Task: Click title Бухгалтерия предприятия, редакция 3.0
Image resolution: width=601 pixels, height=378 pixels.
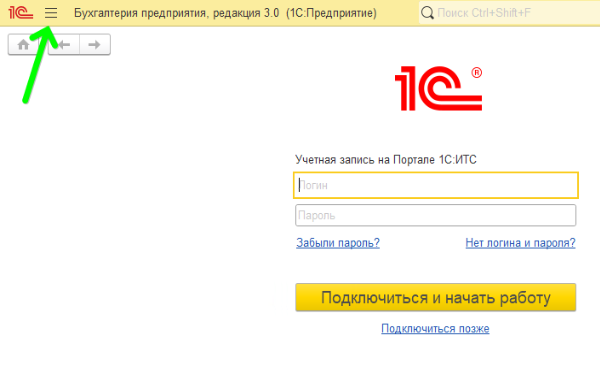Action: [176, 13]
